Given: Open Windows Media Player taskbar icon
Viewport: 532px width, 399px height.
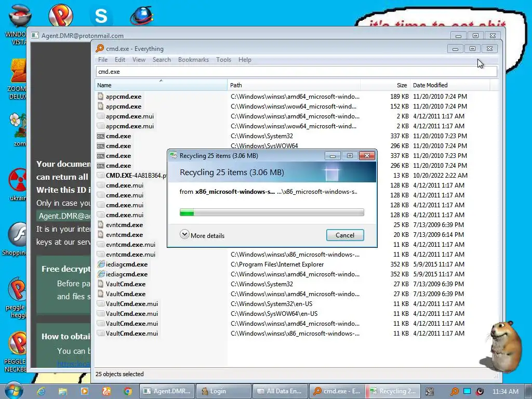Looking at the screenshot, I should tap(84, 391).
